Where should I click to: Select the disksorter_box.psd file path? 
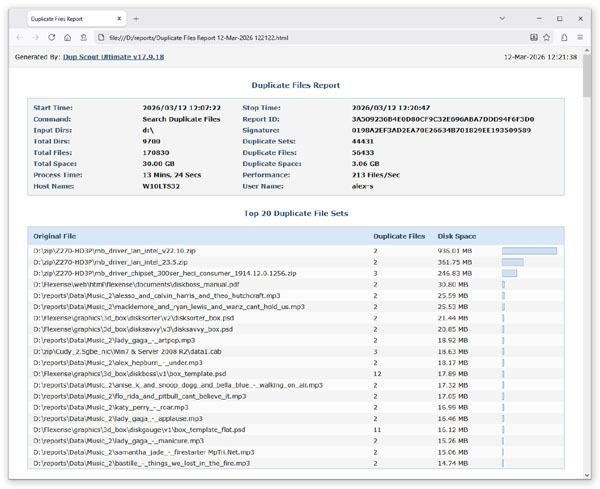tap(134, 318)
